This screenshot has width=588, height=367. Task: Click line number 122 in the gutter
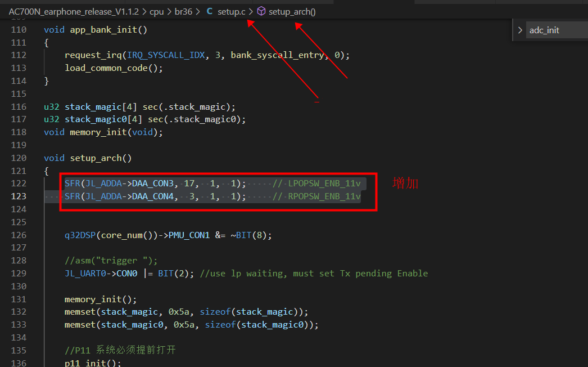pyautogui.click(x=19, y=183)
